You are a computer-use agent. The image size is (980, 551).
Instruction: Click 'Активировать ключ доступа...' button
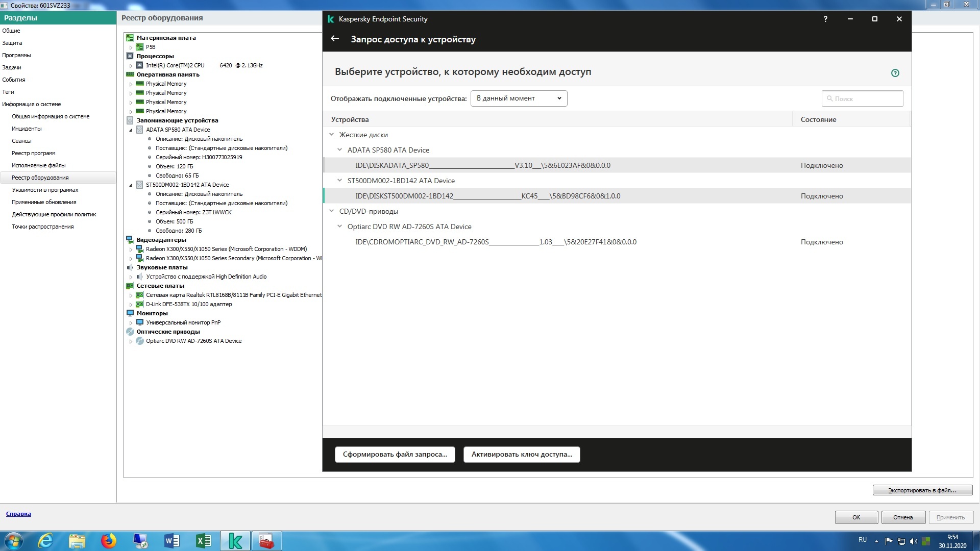(x=522, y=454)
